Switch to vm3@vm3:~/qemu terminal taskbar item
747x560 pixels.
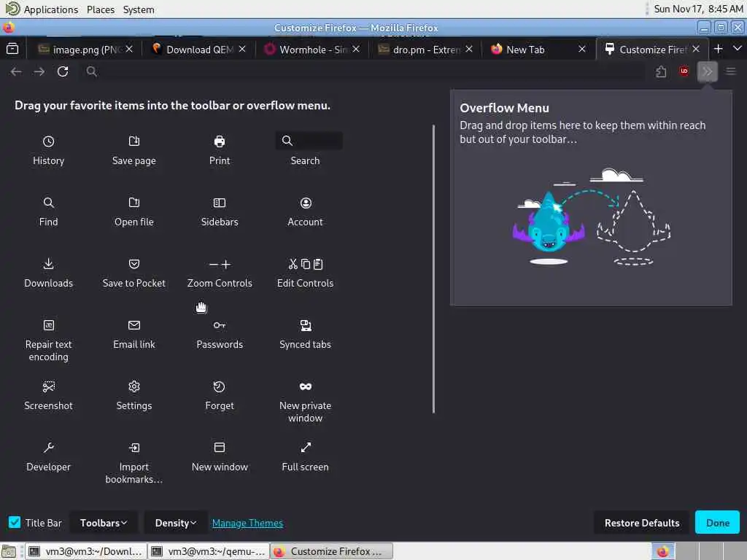[x=209, y=551]
